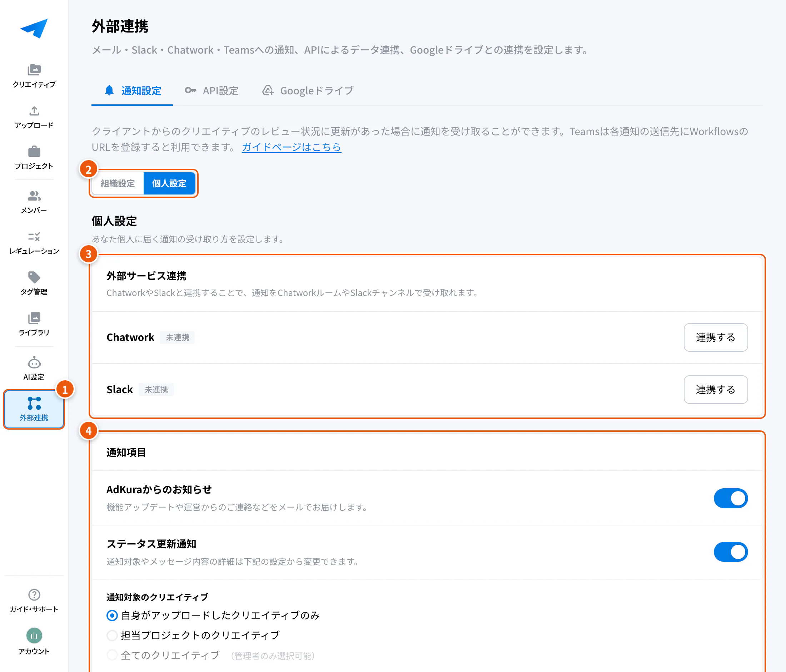
Task: Click the bell icon on 通知設定 tab
Action: [109, 90]
